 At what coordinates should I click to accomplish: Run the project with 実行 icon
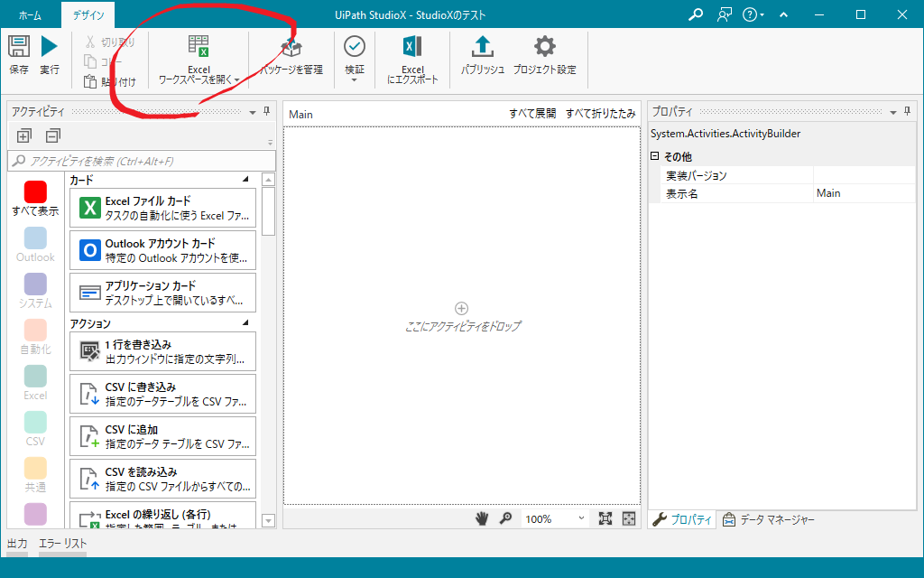click(50, 47)
